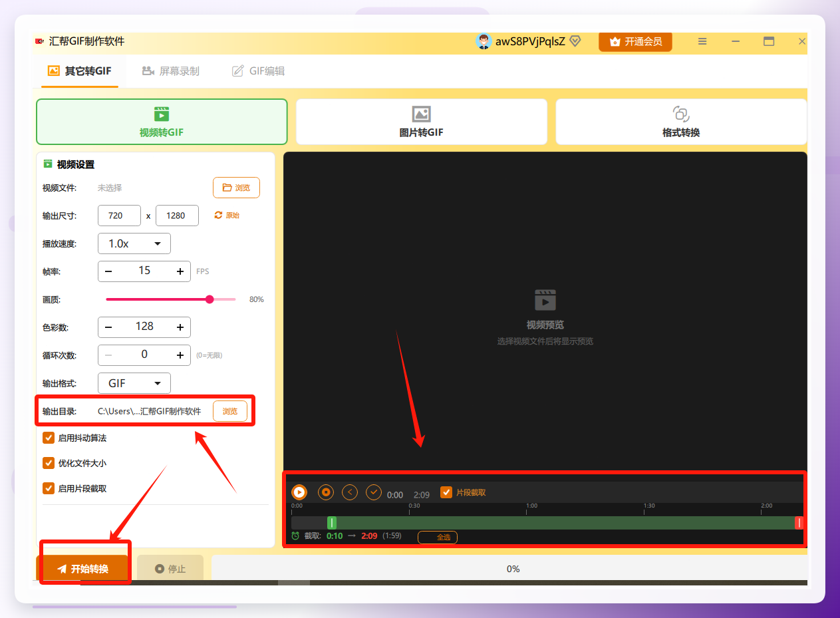Click the green start marker on timeline
The height and width of the screenshot is (618, 840).
[x=332, y=523]
